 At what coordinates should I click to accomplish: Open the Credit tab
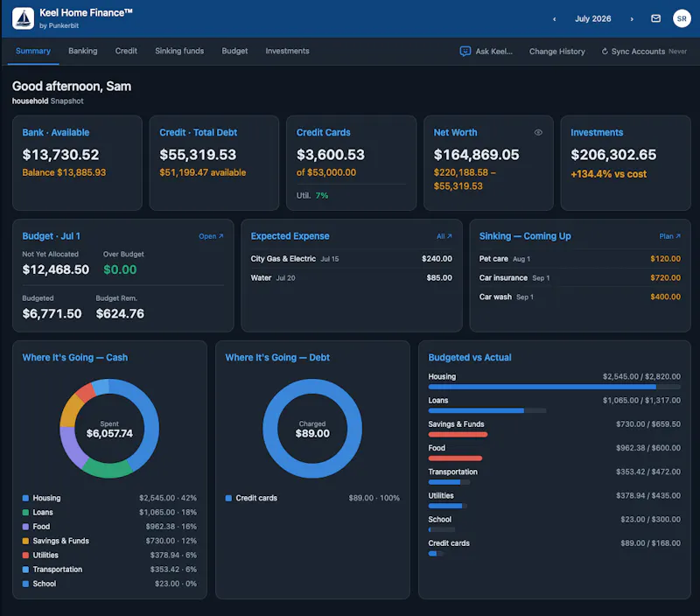[126, 51]
